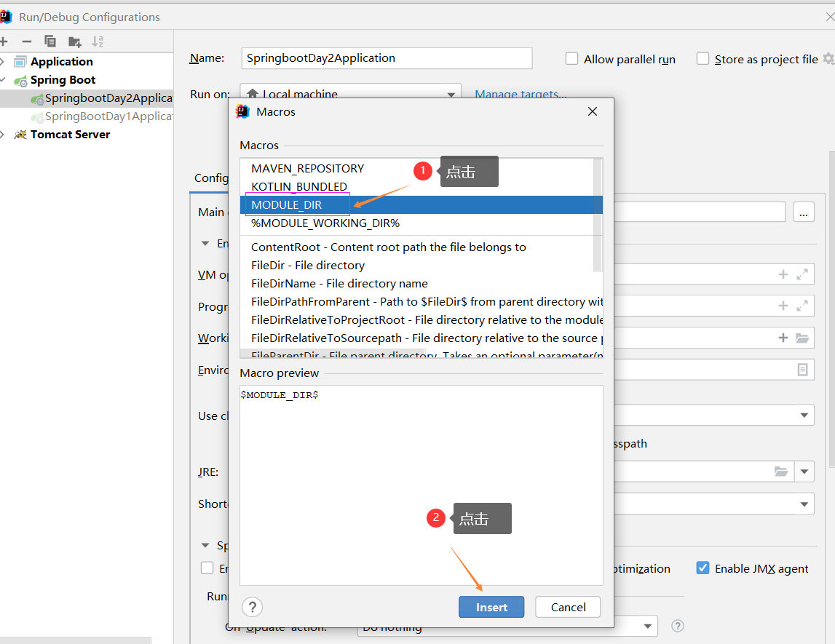The image size is (835, 644).
Task: Collapse the Spring Boot settings section triangle
Action: [x=205, y=545]
